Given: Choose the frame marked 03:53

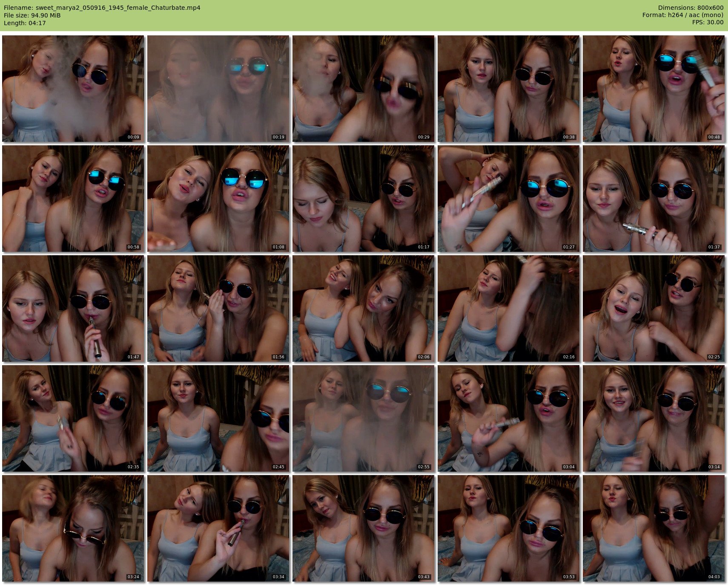Looking at the screenshot, I should point(508,528).
